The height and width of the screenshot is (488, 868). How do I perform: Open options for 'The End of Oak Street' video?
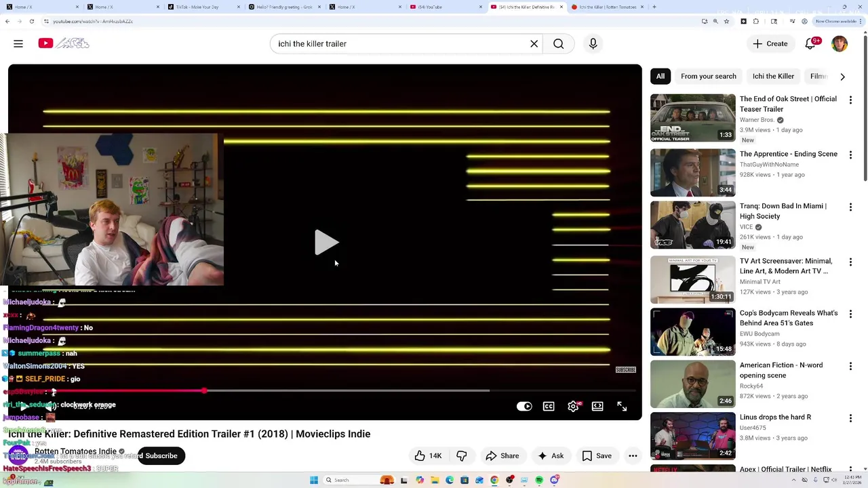pos(850,100)
